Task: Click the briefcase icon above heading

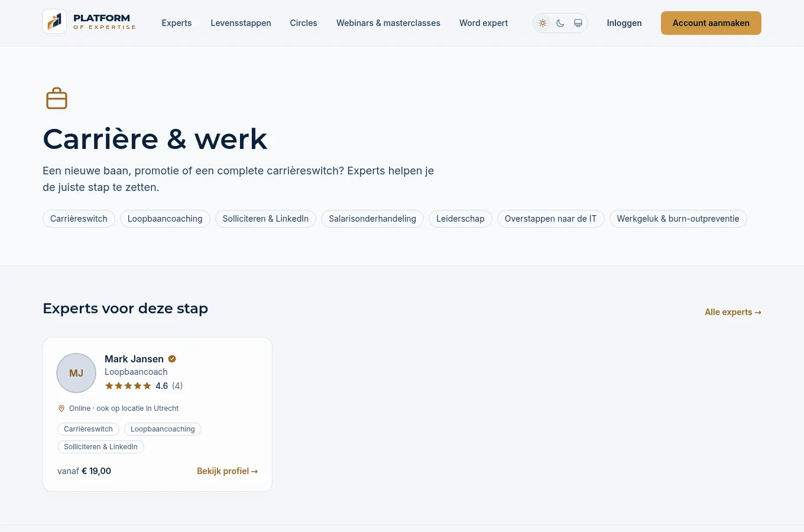Action: pyautogui.click(x=57, y=98)
